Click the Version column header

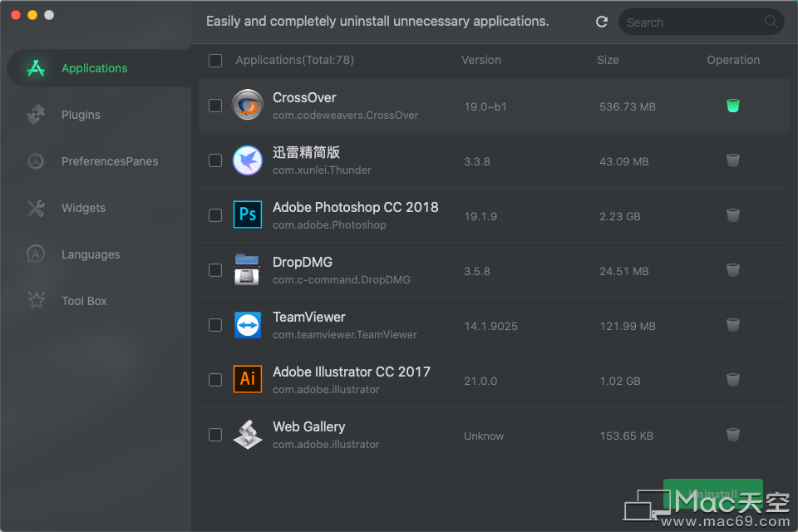click(x=481, y=60)
